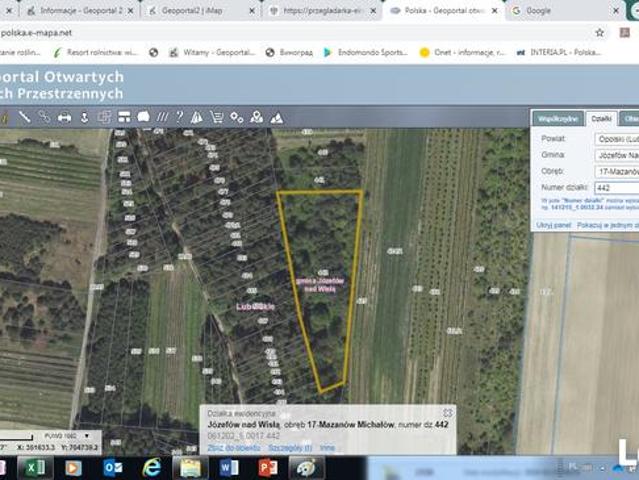Image resolution: width=639 pixels, height=480 pixels.
Task: Open the settings gears tool
Action: tap(237, 117)
